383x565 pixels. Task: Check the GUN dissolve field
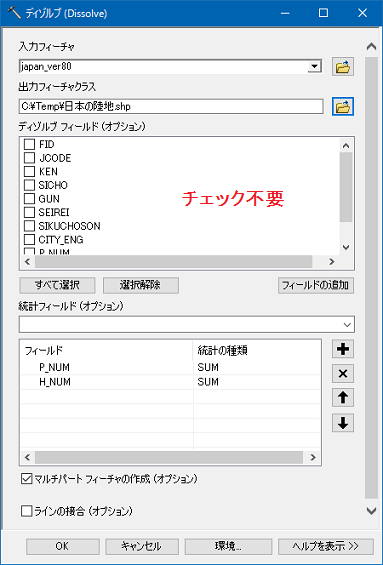coord(29,199)
